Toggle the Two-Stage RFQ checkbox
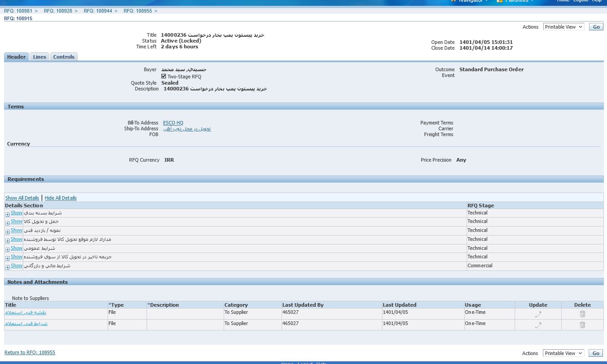607x364 pixels. coord(164,76)
